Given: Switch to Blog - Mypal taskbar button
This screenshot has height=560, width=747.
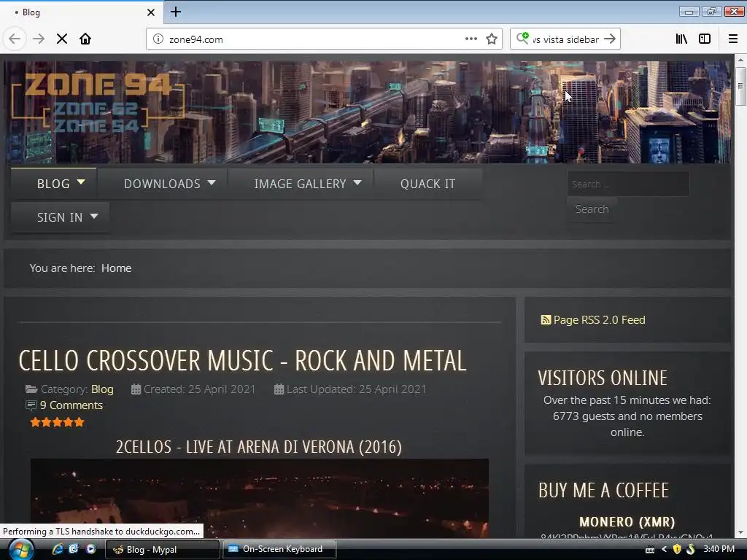Looking at the screenshot, I should [x=162, y=550].
